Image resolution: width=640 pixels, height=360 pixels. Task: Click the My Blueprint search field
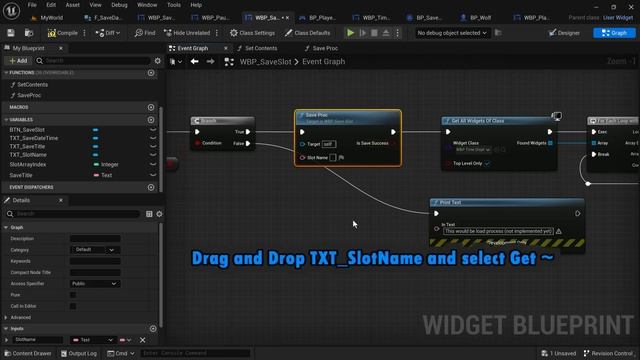pos(93,60)
